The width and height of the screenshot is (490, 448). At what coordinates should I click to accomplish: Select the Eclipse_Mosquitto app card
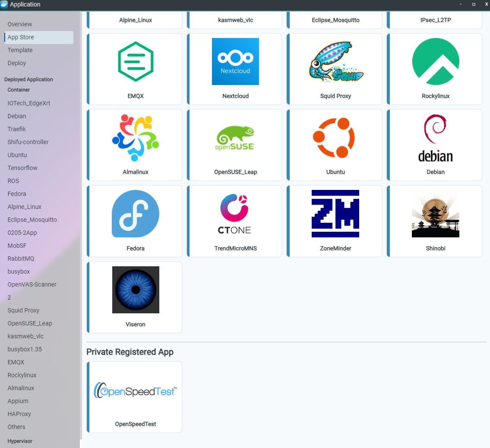[335, 20]
